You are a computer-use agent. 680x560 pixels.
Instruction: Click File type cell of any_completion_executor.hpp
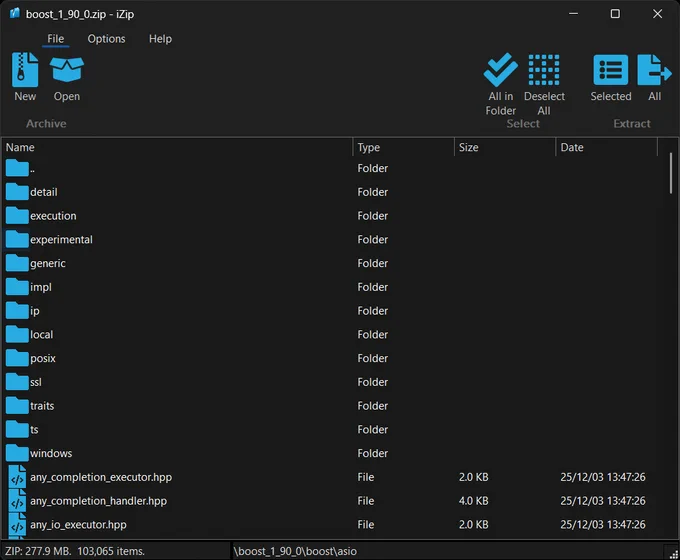(366, 477)
